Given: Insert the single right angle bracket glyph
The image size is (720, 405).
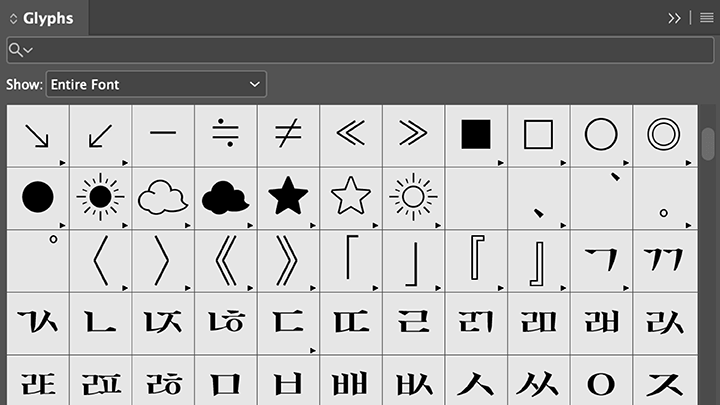Looking at the screenshot, I should point(163,261).
